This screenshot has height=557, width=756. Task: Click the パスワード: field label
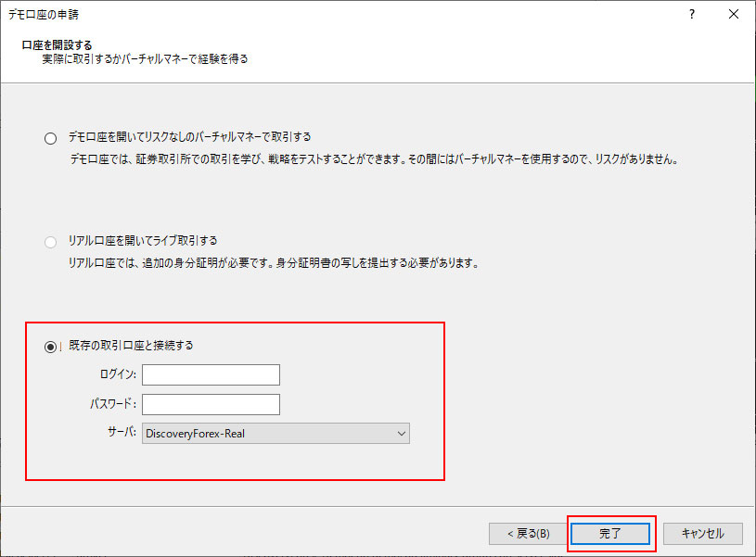[113, 404]
